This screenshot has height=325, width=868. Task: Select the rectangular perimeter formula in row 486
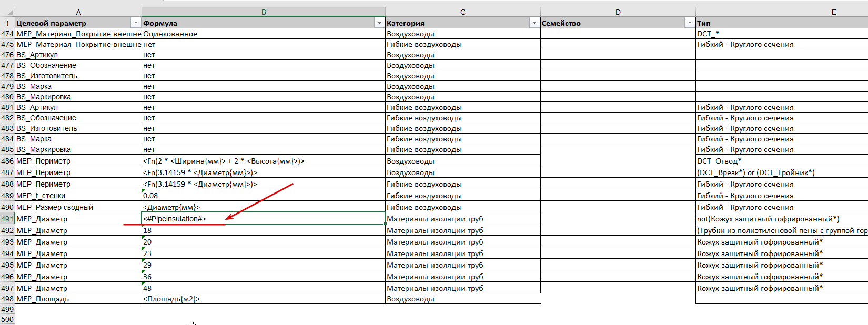pyautogui.click(x=264, y=161)
